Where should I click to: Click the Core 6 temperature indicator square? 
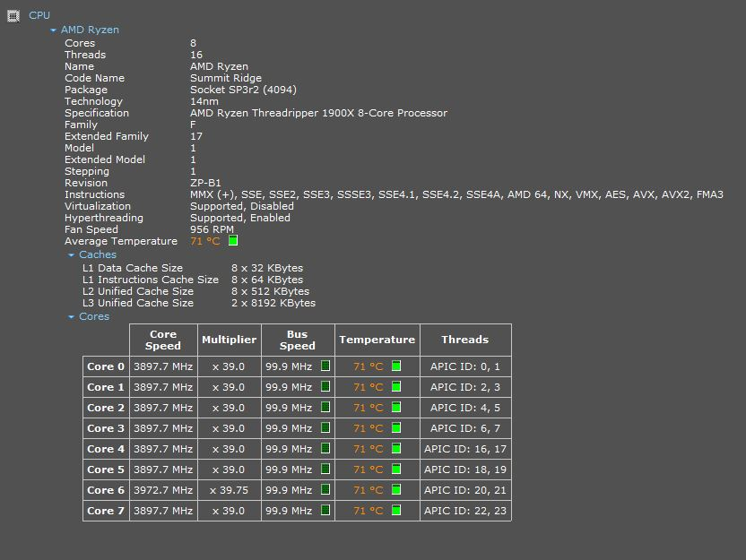coord(396,489)
